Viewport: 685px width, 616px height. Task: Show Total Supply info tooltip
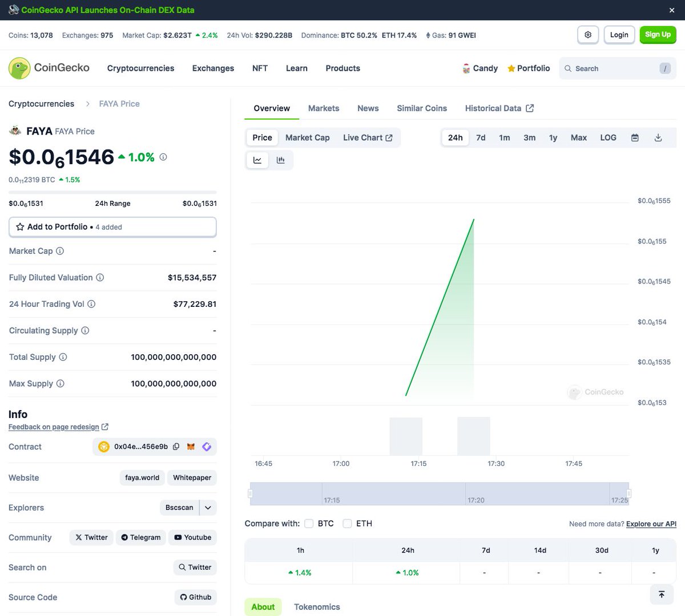coord(63,357)
